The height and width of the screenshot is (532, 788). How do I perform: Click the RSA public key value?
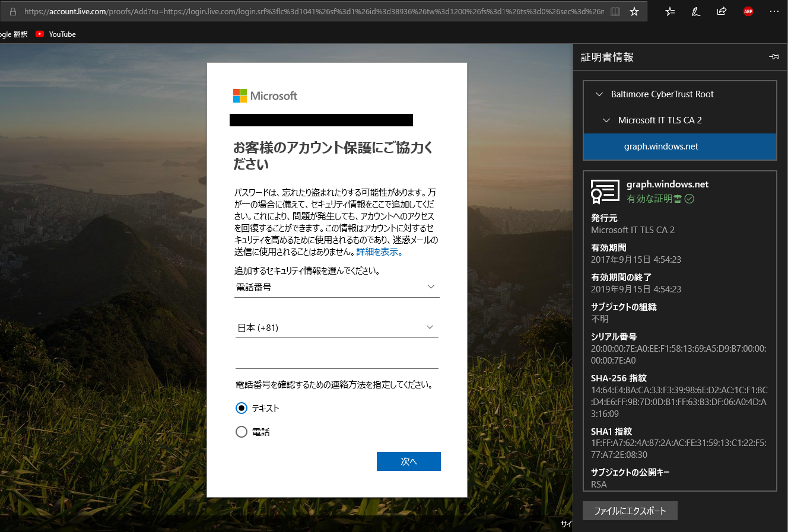tap(599, 485)
